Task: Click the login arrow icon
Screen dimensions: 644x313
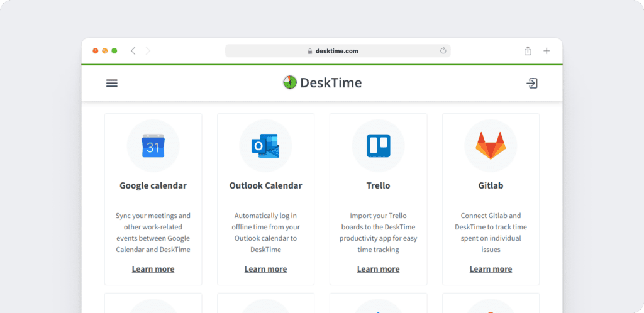Action: pos(532,83)
